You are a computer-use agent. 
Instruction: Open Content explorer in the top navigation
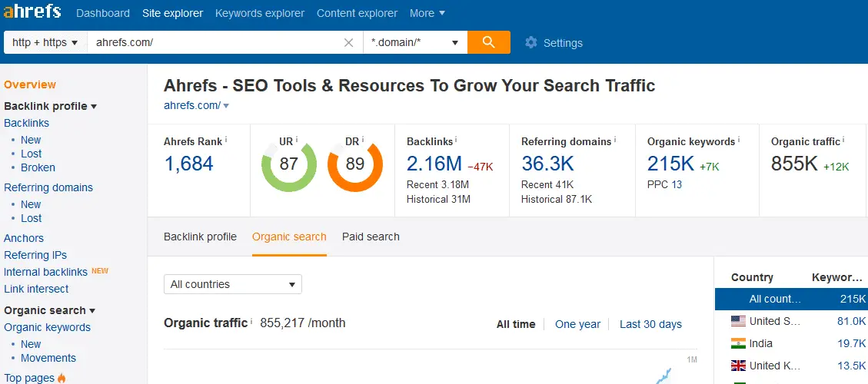tap(357, 13)
